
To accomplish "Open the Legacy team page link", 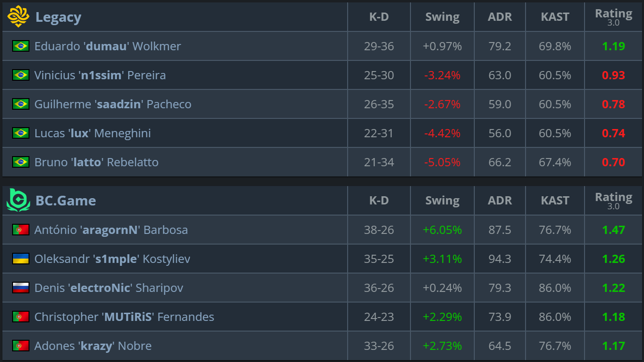I will (58, 17).
